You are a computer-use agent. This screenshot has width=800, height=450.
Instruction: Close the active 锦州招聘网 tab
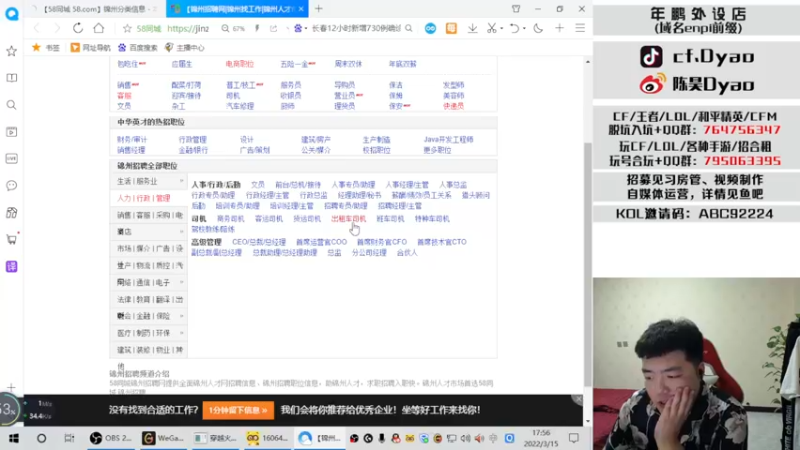pos(302,9)
